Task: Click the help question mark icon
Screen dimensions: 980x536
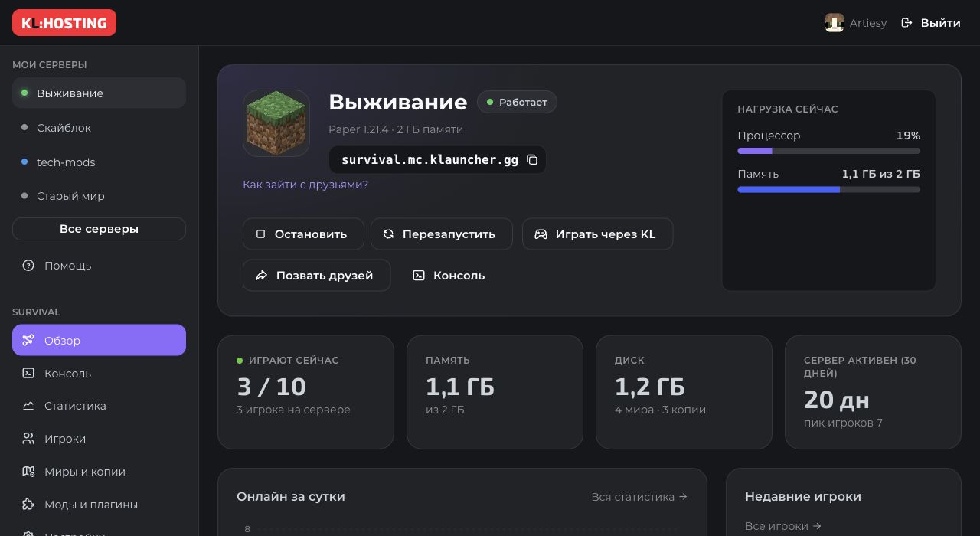Action: pos(28,266)
